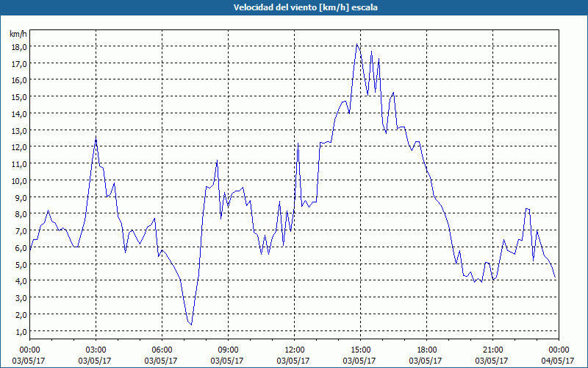
Task: Select the '12,0' y-axis value
Action: (x=19, y=146)
